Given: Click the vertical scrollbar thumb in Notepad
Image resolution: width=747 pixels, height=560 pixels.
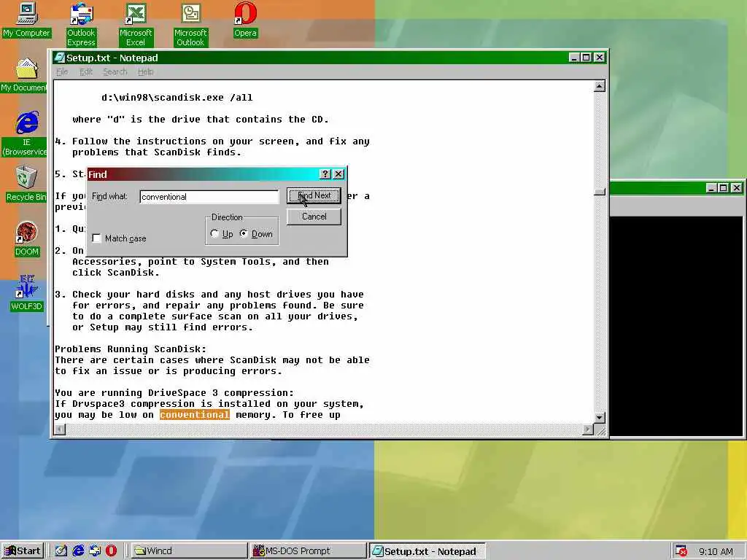Looking at the screenshot, I should [600, 192].
